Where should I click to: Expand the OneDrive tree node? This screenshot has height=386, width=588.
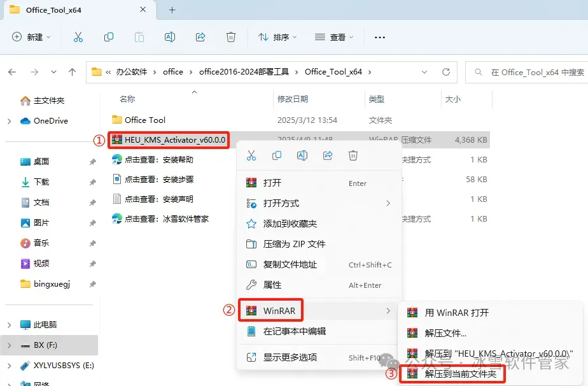[x=10, y=121]
